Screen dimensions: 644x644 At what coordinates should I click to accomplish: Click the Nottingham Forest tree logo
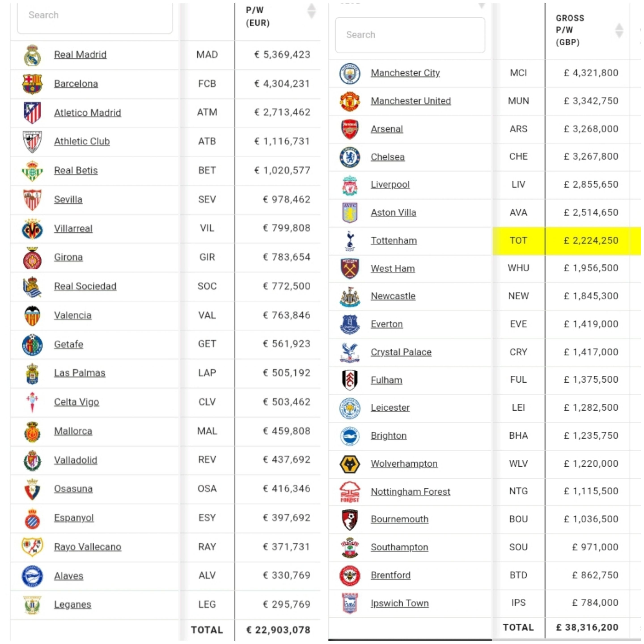(350, 492)
